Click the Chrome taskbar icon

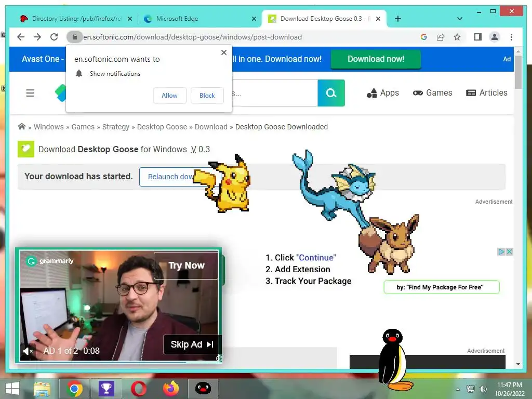(74, 389)
